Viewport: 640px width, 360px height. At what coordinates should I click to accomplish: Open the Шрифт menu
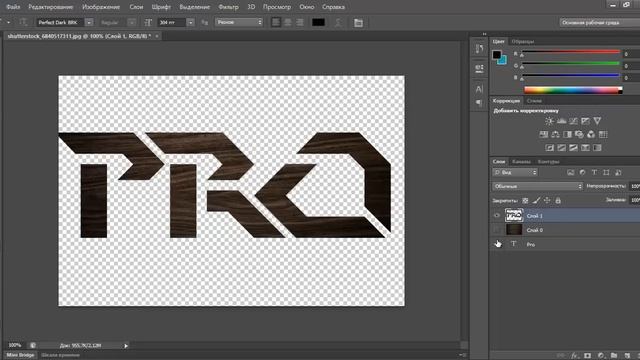coord(161,7)
